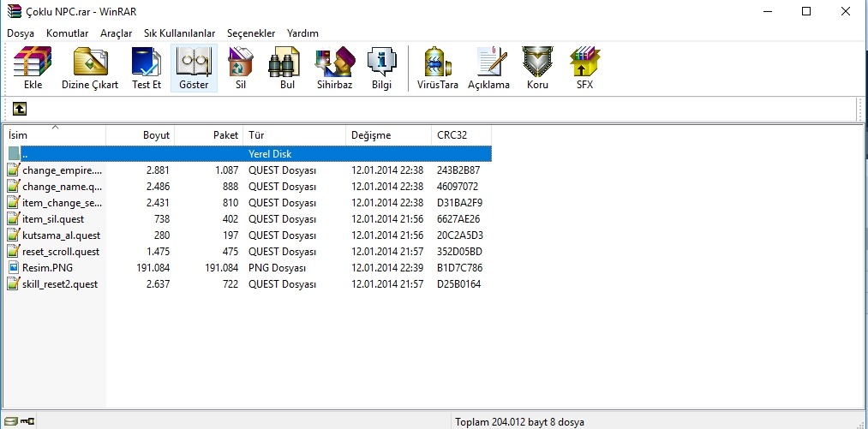
Task: Sort by İsim column header
Action: coord(54,135)
